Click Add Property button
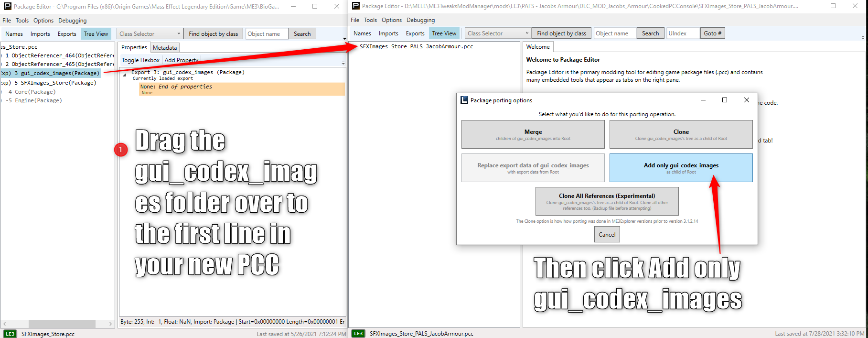The width and height of the screenshot is (868, 338). pos(182,60)
